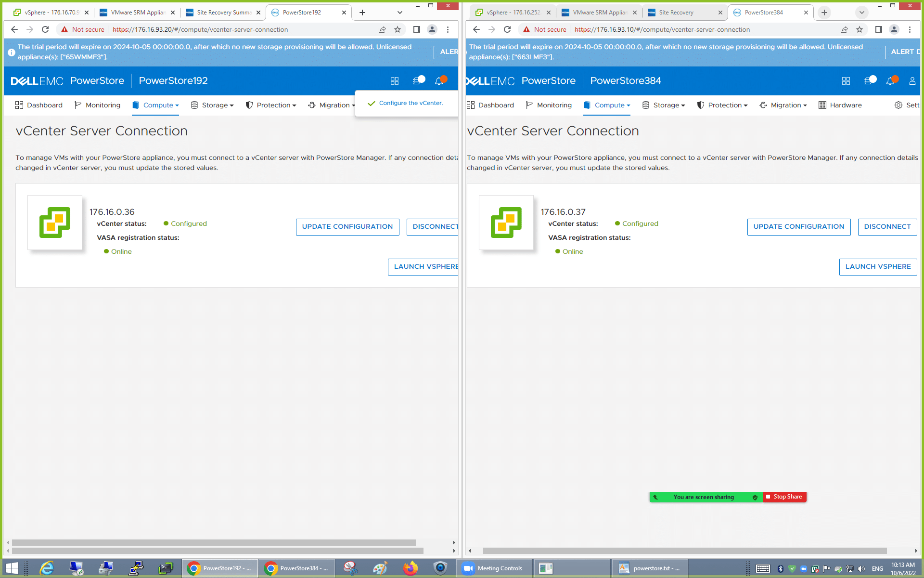Go back in PowerStore192 browser window
The image size is (924, 578).
[x=14, y=29]
